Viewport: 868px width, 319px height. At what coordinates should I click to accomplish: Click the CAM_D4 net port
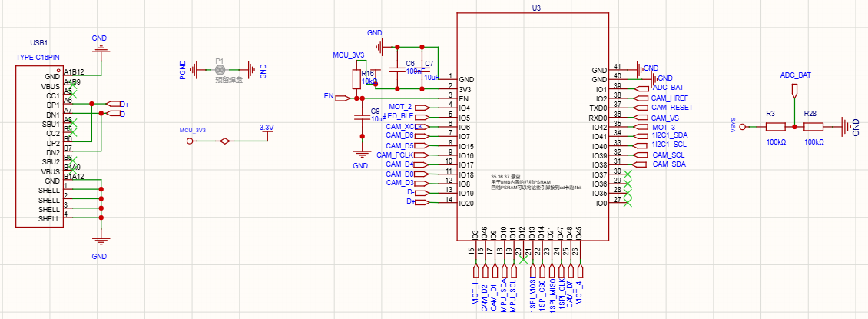422,164
